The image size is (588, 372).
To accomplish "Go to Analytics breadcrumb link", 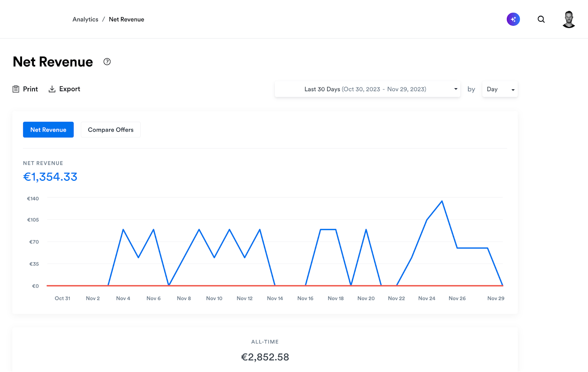I will 85,19.
